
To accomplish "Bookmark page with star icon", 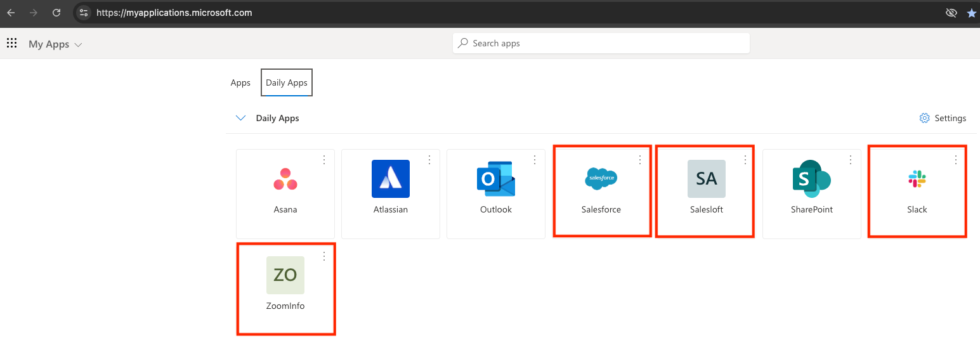I will (x=971, y=13).
